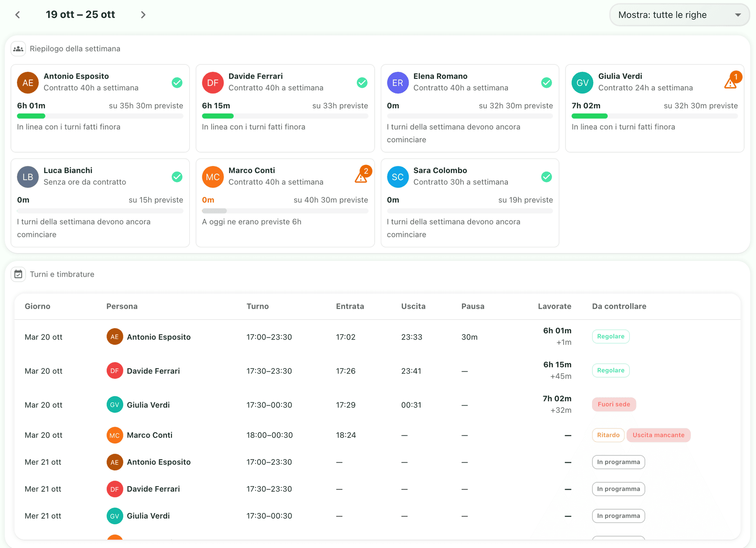Click the GV avatar in Giulia Verdi's card
756x548 pixels.
coord(583,83)
